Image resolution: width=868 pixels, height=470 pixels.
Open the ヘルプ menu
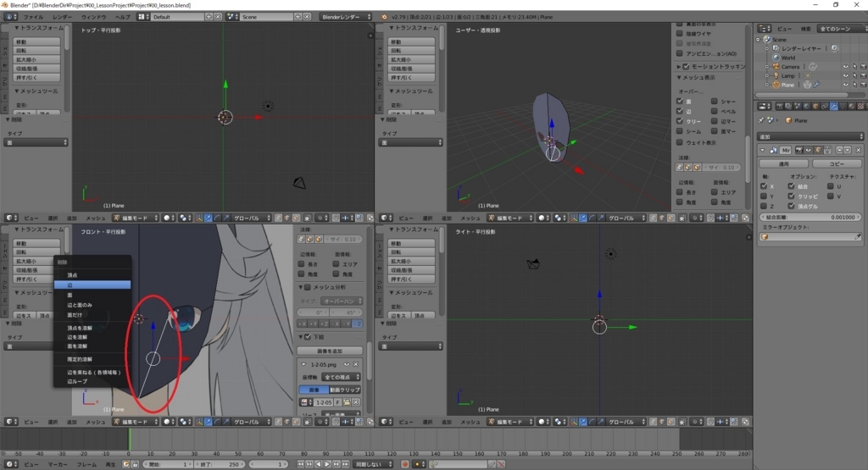click(x=122, y=17)
